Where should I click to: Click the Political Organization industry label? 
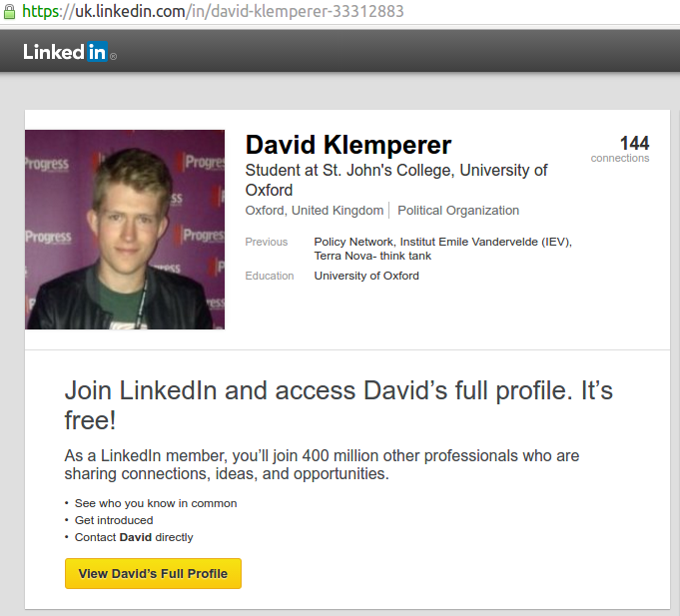tap(458, 211)
